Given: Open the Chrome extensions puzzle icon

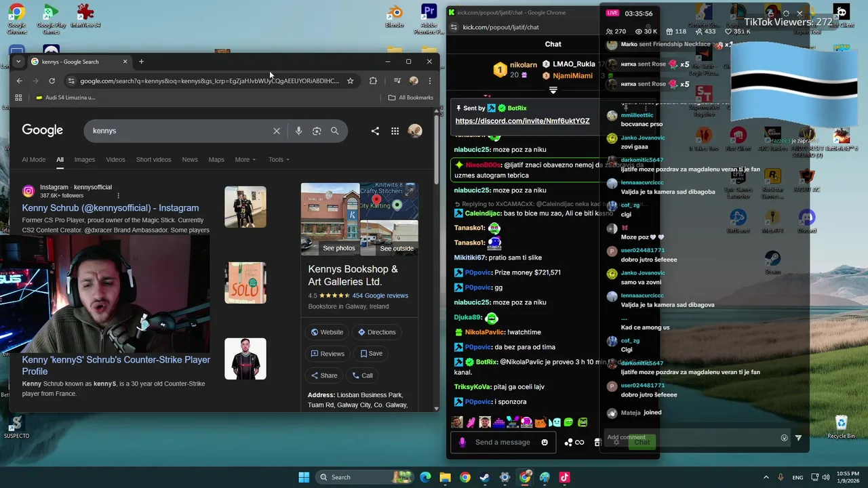Looking at the screenshot, I should [373, 81].
